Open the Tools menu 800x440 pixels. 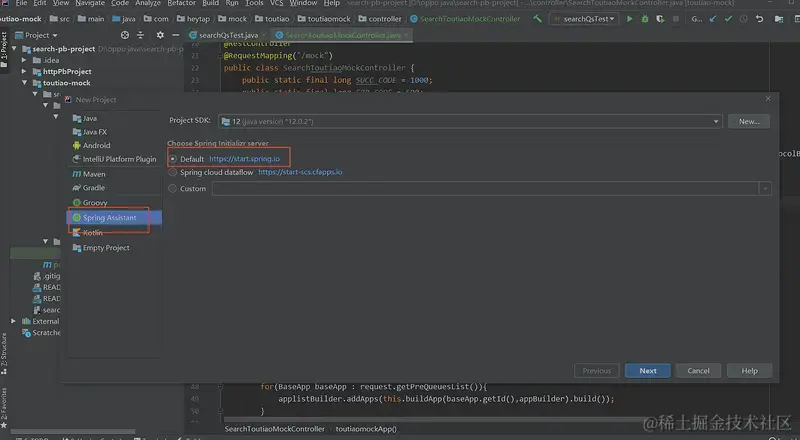click(x=254, y=3)
